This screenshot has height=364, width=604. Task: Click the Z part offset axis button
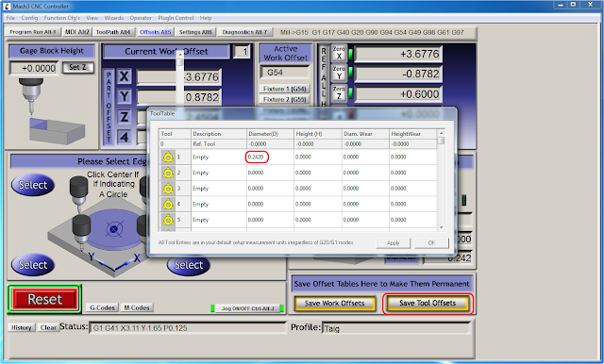(124, 117)
